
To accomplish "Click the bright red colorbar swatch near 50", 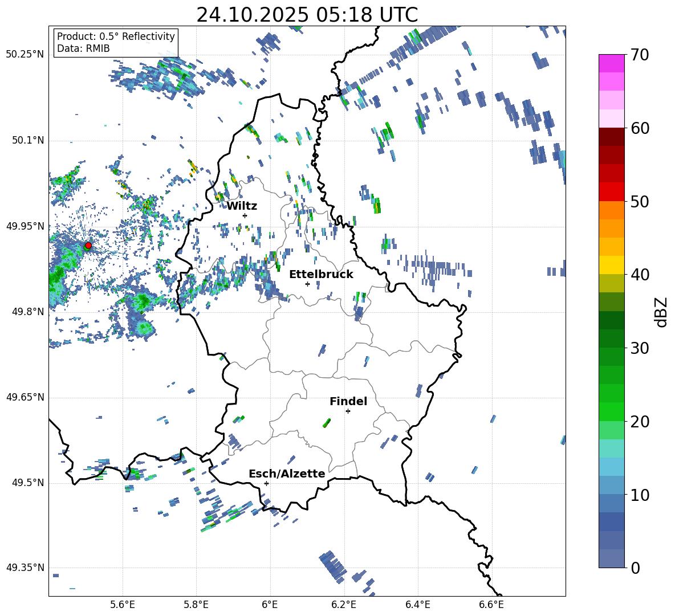I will (x=611, y=192).
